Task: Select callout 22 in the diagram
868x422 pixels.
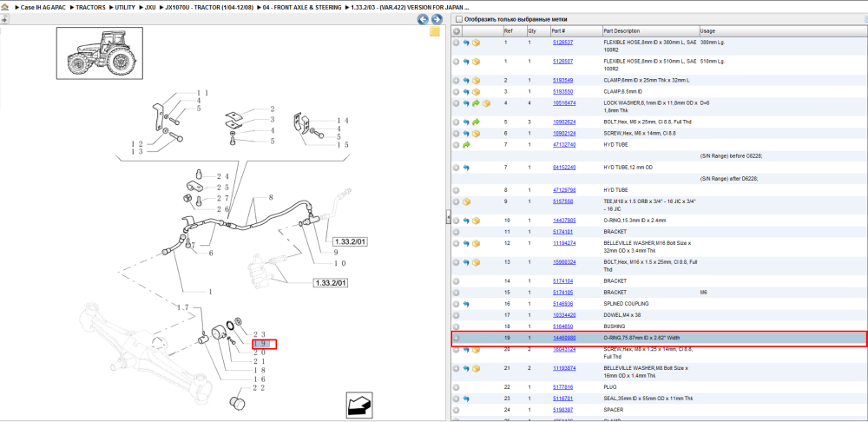Action: (260, 387)
